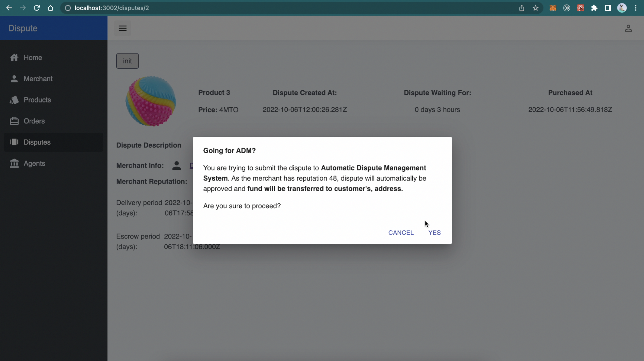Toggle the hamburger sidebar menu
644x361 pixels.
[122, 28]
